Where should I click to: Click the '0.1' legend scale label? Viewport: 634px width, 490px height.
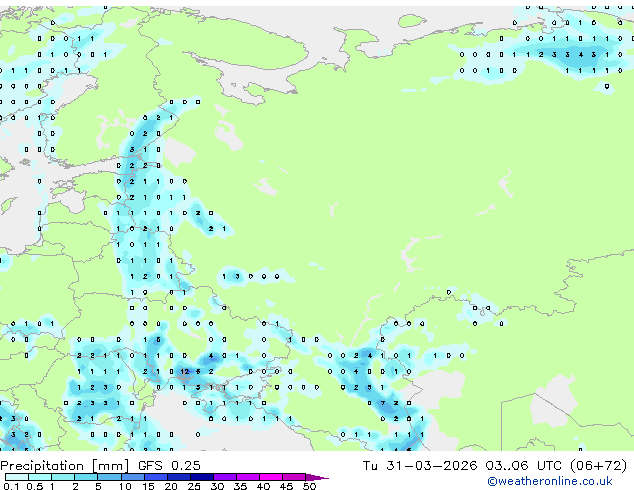pos(11,486)
